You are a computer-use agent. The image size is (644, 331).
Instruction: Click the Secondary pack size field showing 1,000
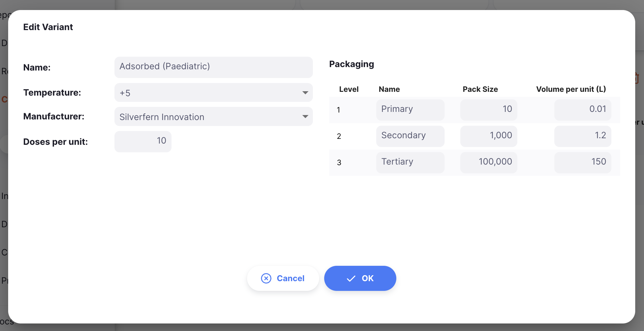click(x=489, y=136)
